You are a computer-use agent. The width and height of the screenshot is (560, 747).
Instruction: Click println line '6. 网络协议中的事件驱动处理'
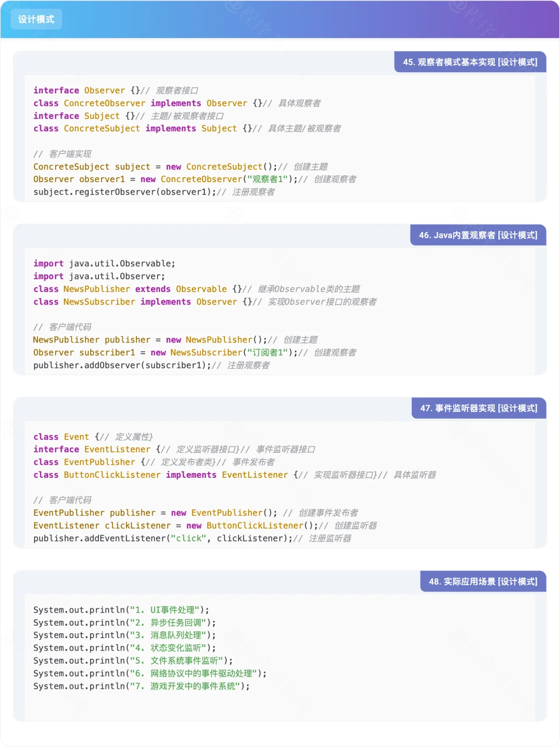click(x=150, y=673)
